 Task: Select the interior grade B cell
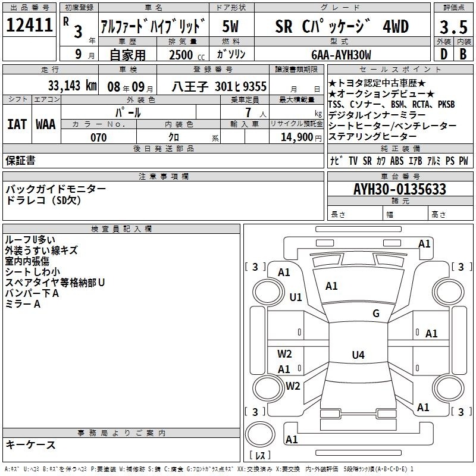(463, 55)
